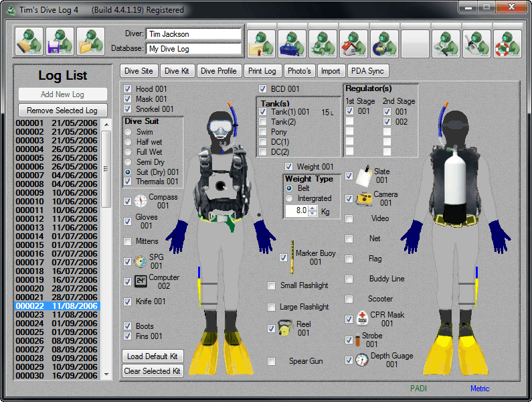Switch to the Dive Kit tab
532x402 pixels.
[x=177, y=71]
